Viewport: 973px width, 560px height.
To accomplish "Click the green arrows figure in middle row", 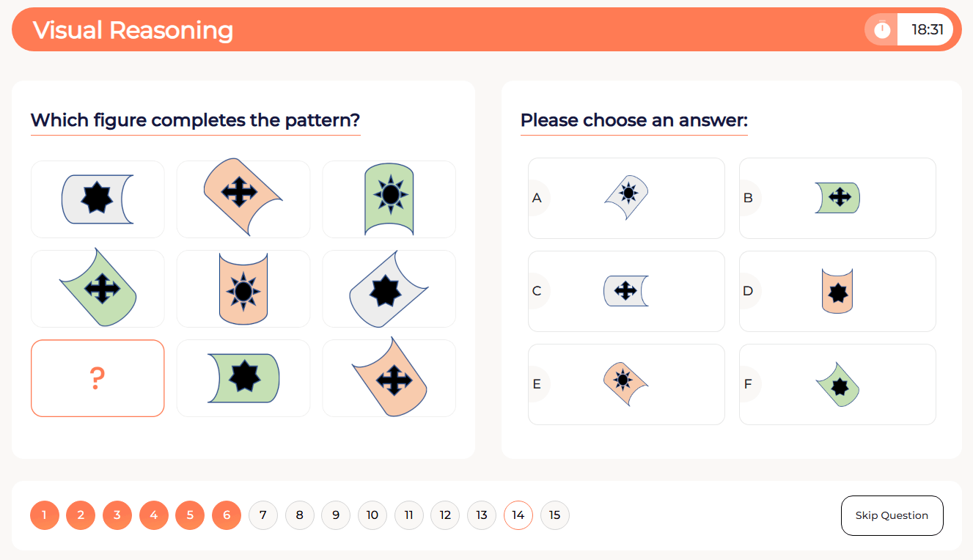I will pos(98,288).
